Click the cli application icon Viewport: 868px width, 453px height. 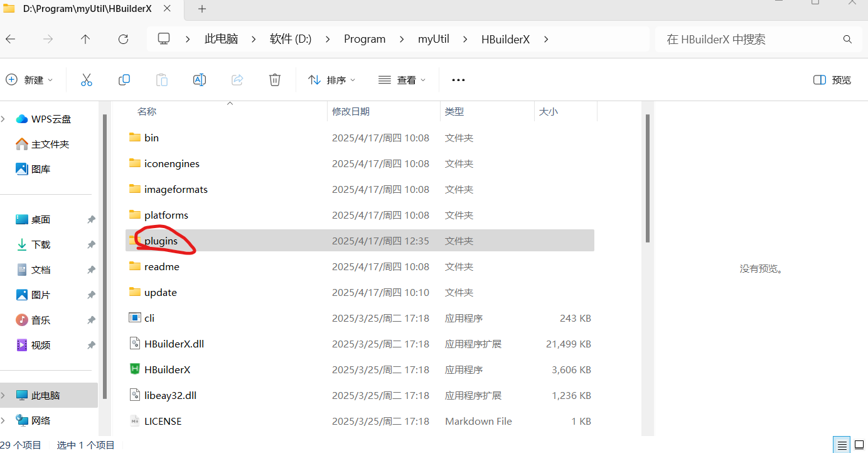(x=134, y=318)
